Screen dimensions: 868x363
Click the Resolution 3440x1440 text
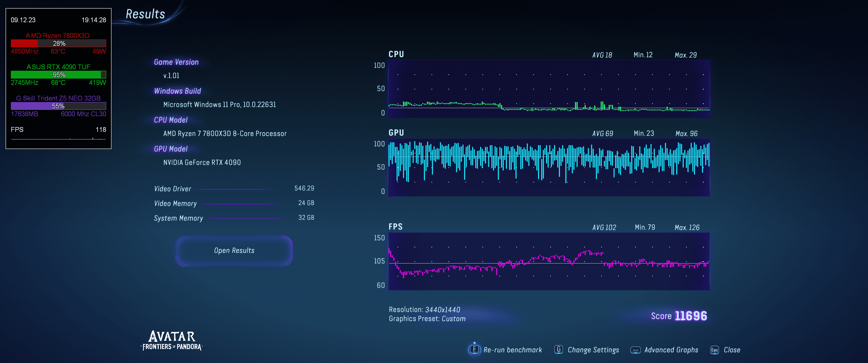click(424, 310)
